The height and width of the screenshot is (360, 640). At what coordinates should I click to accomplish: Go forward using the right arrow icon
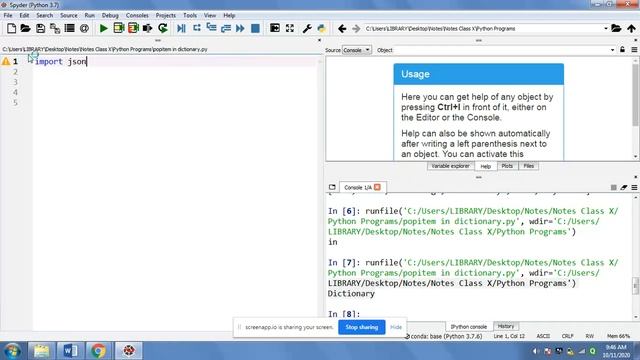tap(356, 29)
